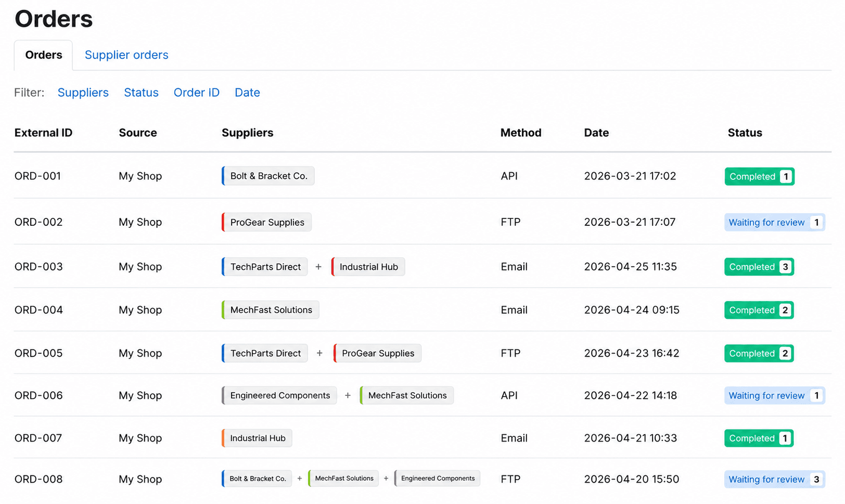Click the ProGear Supplies tag on ORD-002

(x=266, y=222)
